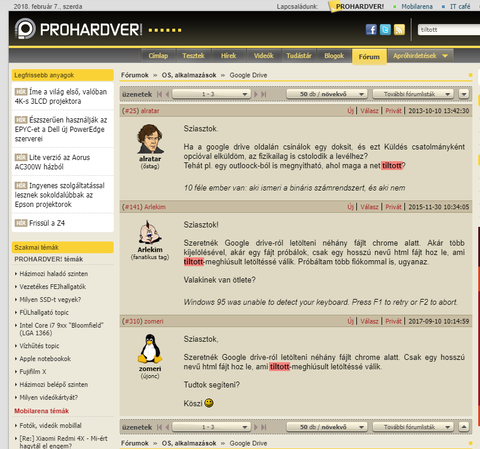This screenshot has width=480, height=449.
Task: Click Privát on alratar's post #25
Action: [393, 111]
